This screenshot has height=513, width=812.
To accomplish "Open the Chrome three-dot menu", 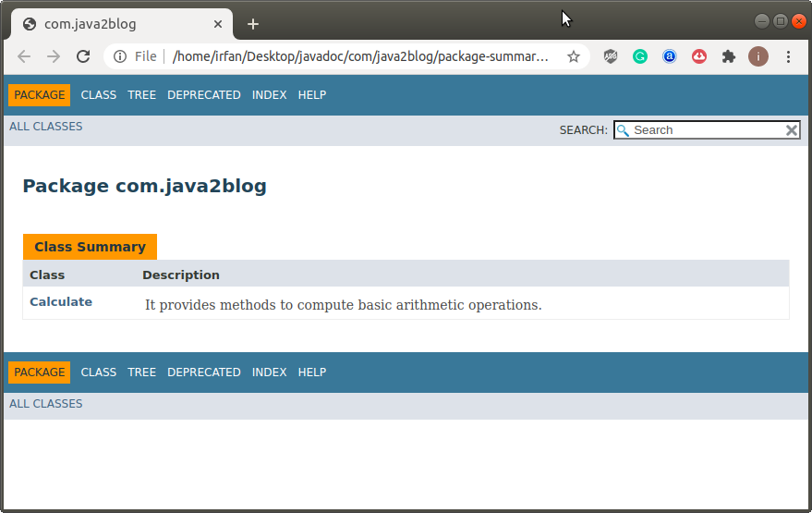I will point(788,56).
